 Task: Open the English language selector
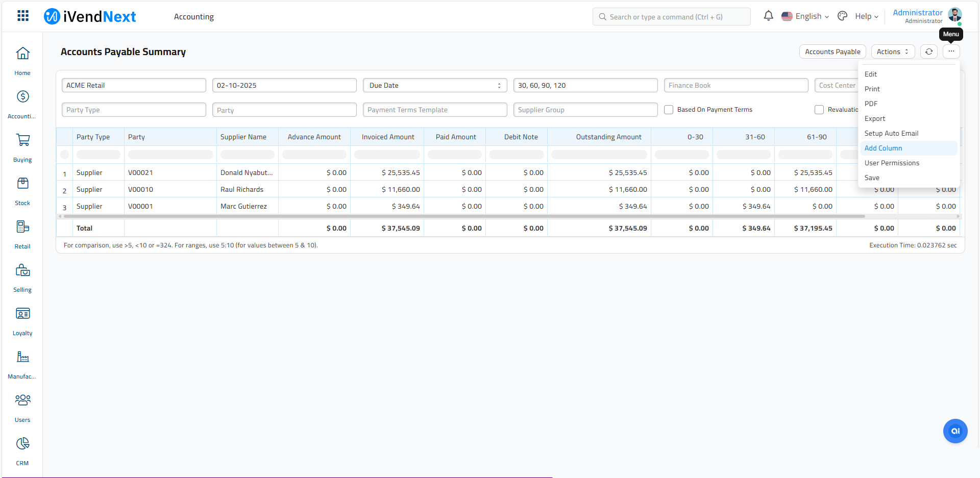pos(805,16)
